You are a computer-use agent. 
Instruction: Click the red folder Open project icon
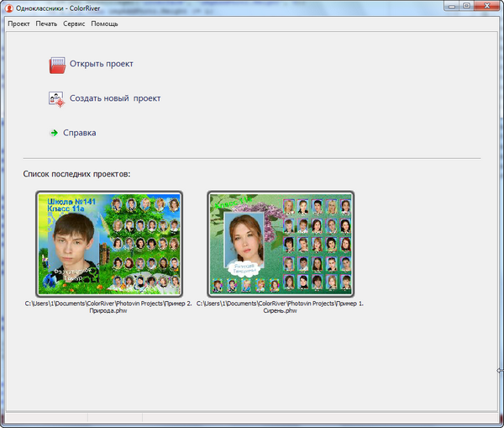click(57, 66)
